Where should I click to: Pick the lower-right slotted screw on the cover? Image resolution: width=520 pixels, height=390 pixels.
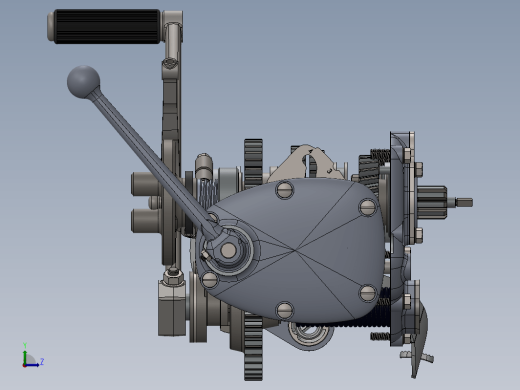368,293
